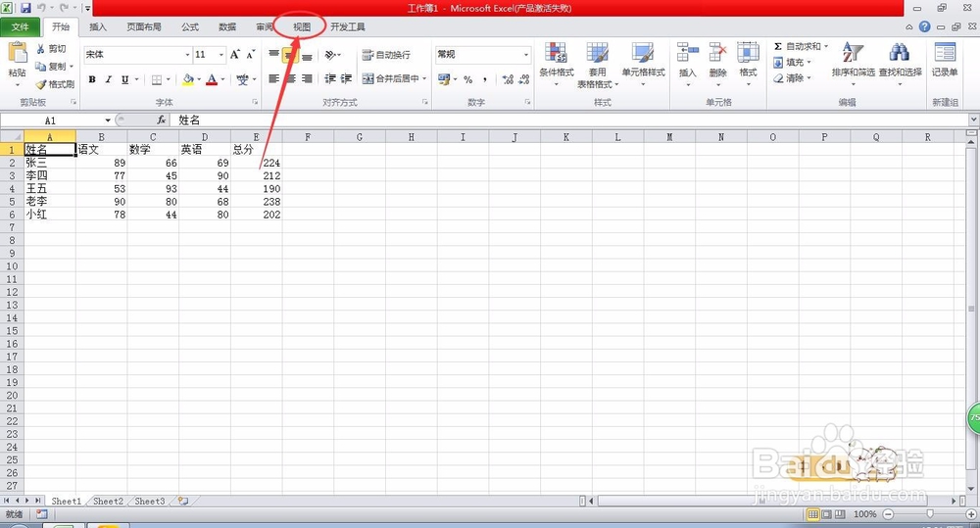Click the cell borders icon
Viewport: 980px width, 528px height.
[x=157, y=79]
